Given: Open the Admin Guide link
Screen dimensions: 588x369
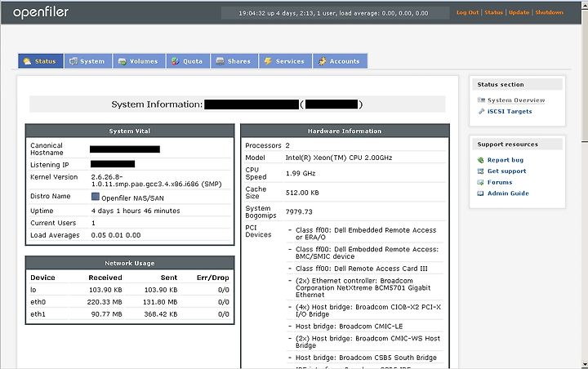Looking at the screenshot, I should [x=508, y=193].
